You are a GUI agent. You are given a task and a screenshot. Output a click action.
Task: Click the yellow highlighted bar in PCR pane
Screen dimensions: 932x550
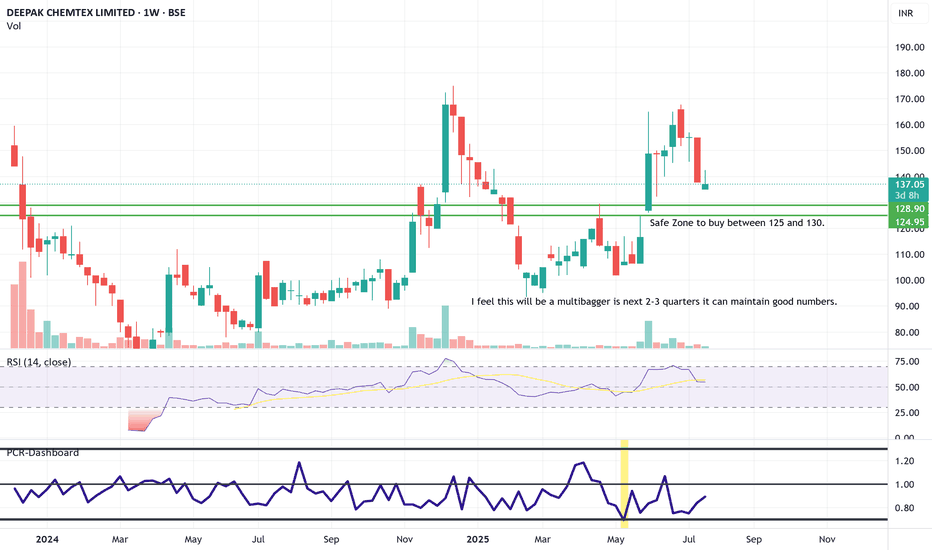point(624,483)
